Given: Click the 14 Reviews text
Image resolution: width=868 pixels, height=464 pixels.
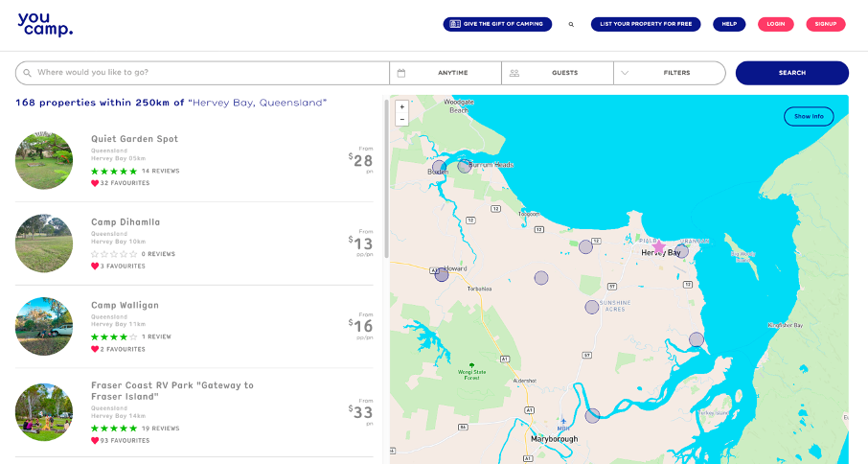Looking at the screenshot, I should [x=161, y=171].
